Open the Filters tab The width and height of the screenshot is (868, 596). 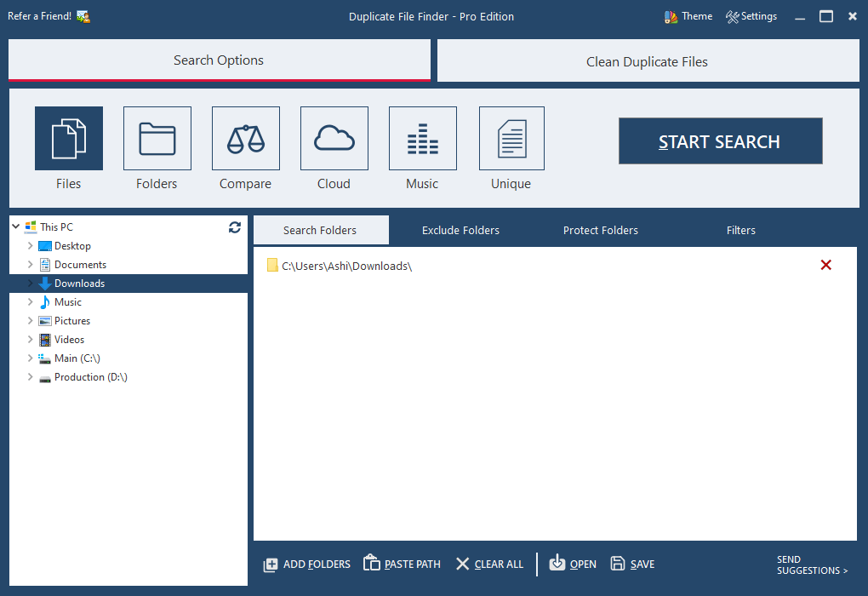pos(740,230)
